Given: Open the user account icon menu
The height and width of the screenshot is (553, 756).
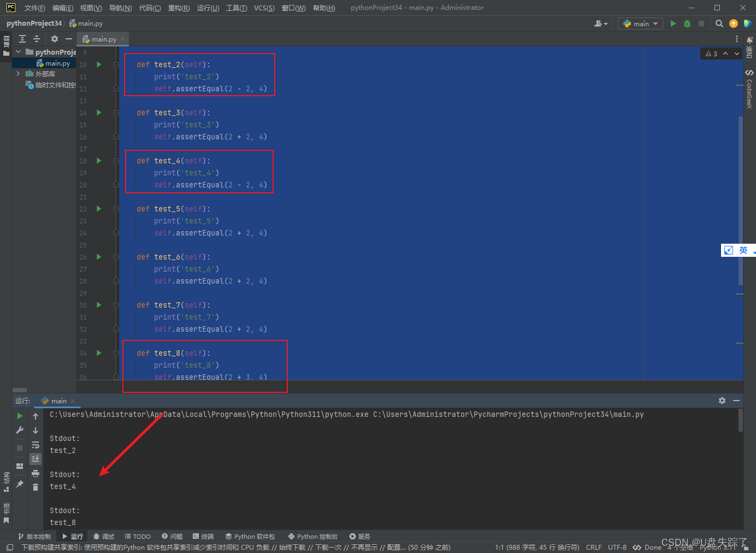Looking at the screenshot, I should 600,23.
